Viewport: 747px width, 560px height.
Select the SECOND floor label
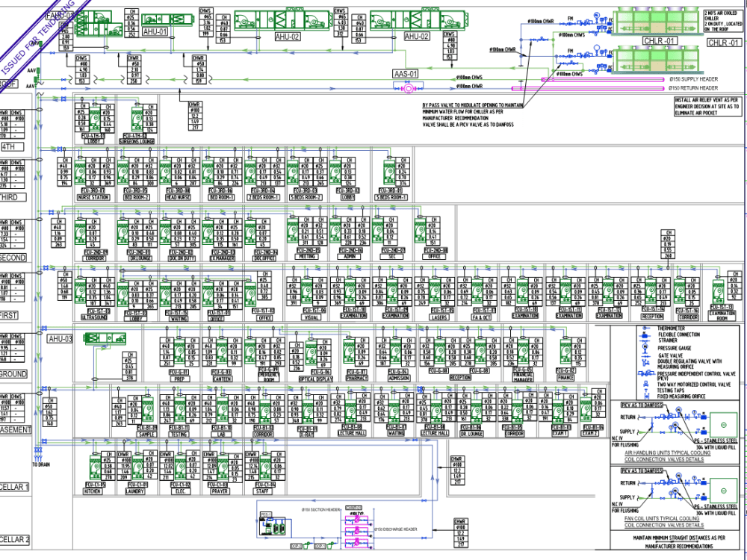[x=13, y=258]
